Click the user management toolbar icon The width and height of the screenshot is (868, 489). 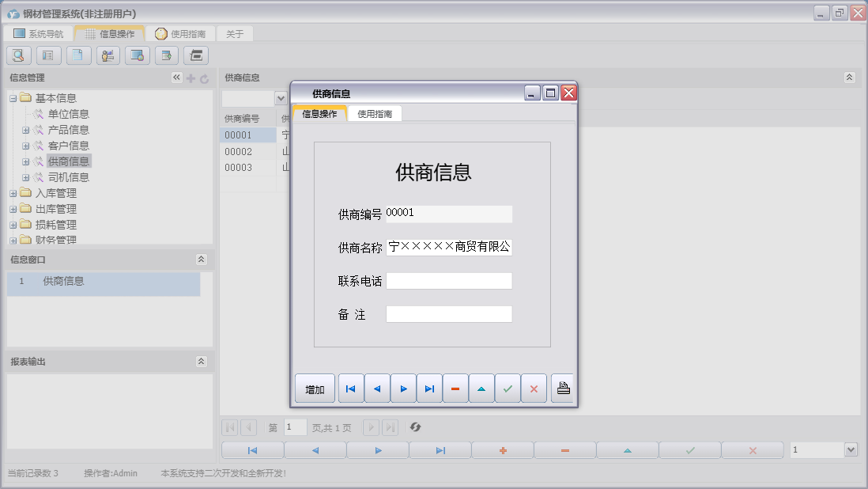108,55
